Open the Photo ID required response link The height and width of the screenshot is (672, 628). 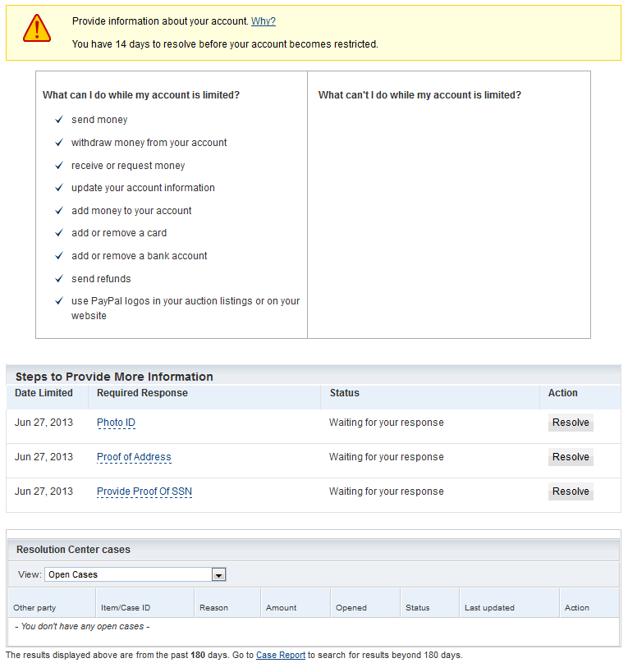[116, 423]
